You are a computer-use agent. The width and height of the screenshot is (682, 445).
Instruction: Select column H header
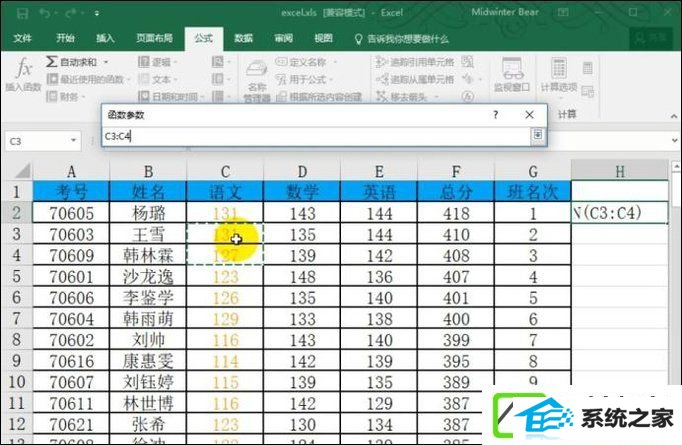[620, 171]
